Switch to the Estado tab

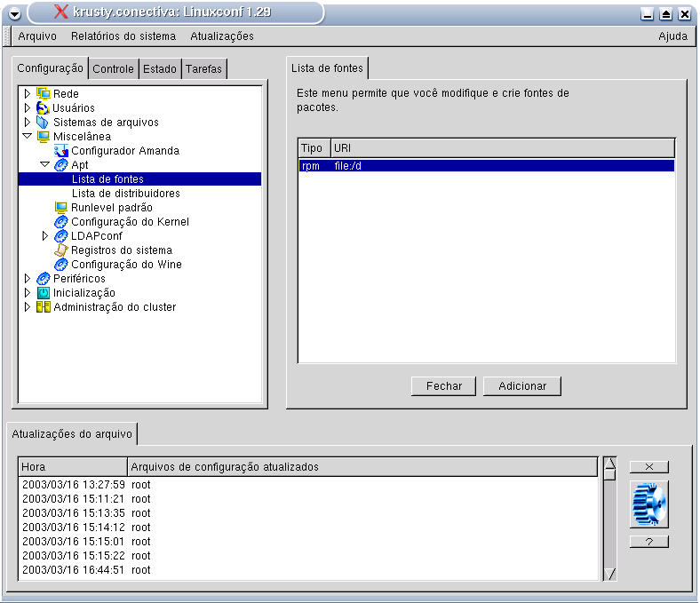(160, 68)
